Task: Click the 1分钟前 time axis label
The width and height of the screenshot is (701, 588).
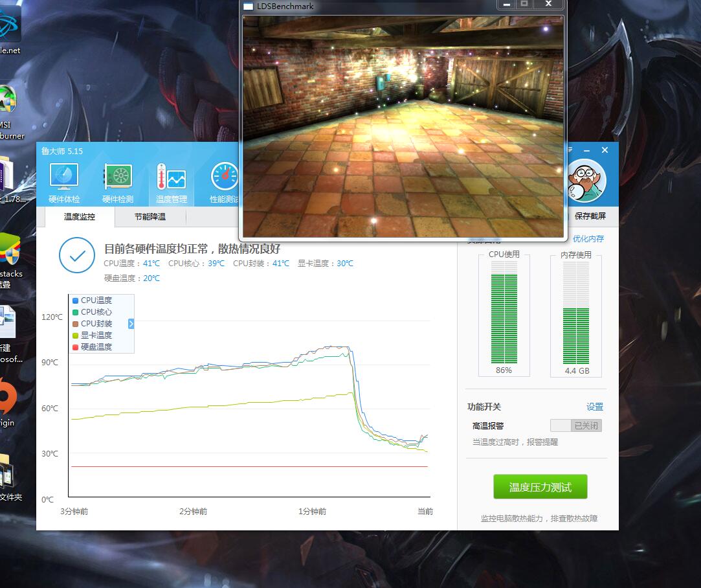Action: coord(312,512)
